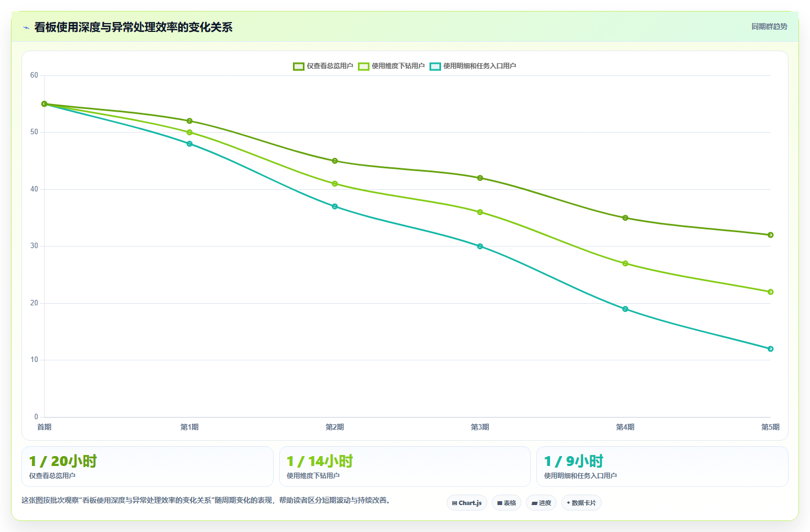Click teal point at 第4期 (19)

point(626,309)
